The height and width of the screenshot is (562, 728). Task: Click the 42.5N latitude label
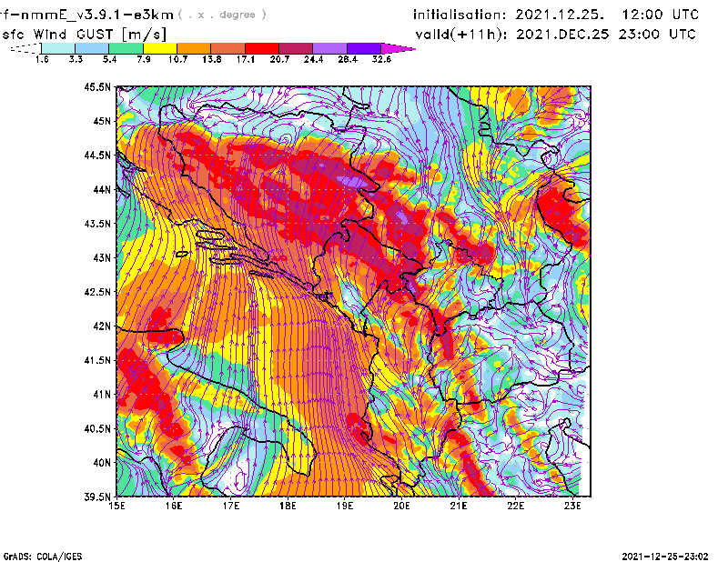click(97, 292)
